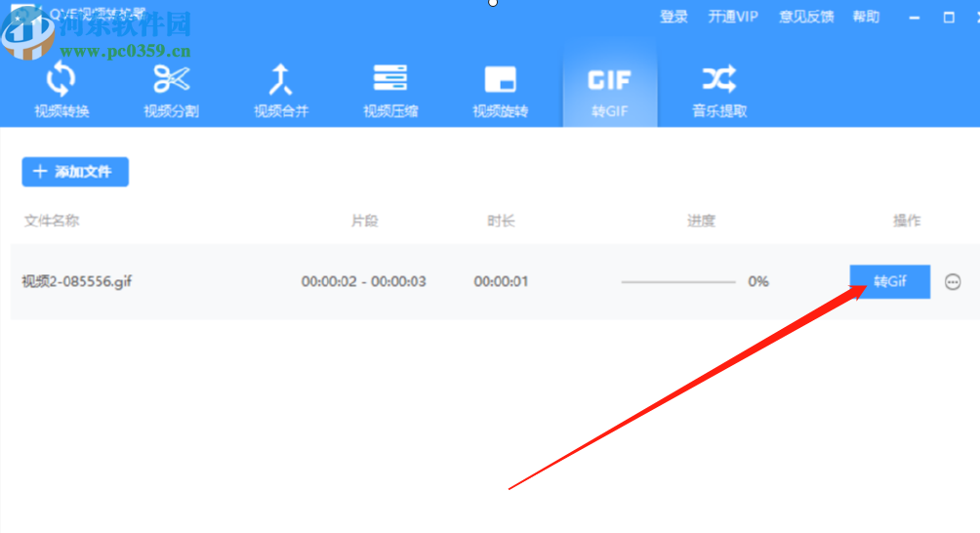The height and width of the screenshot is (533, 980).
Task: Switch to the 转GIF tab
Action: [x=610, y=83]
